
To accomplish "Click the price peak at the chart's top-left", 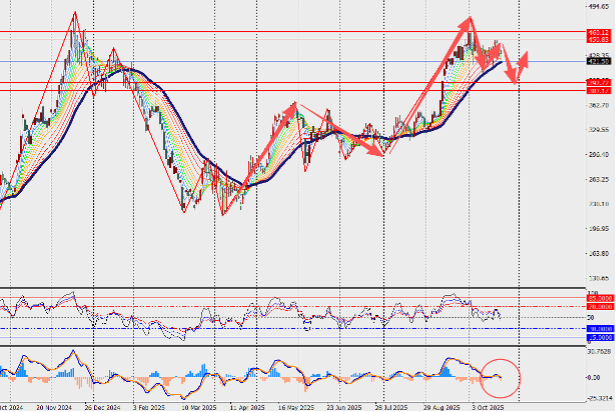I will [x=75, y=14].
